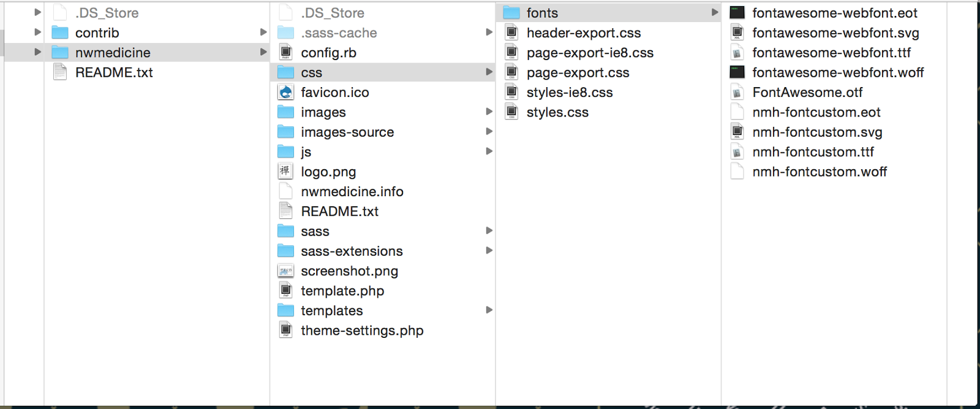Select the sass-extensions folder icon
980x409 pixels.
[285, 251]
